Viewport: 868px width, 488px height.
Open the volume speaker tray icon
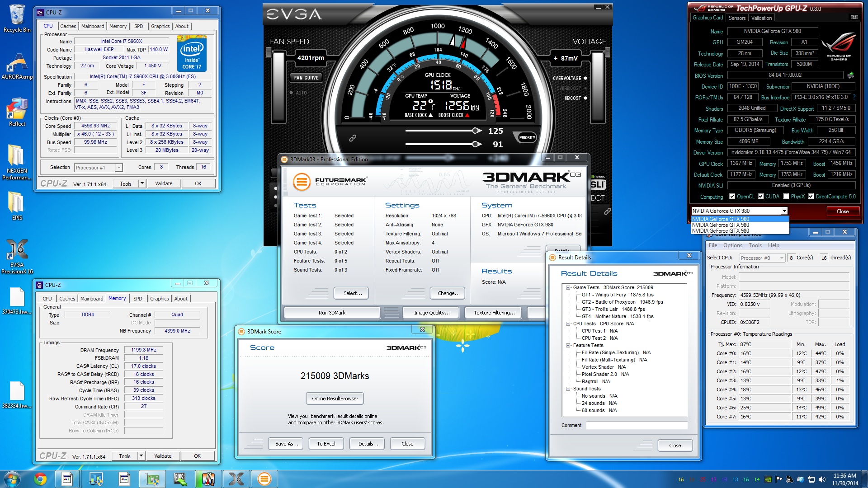pos(822,479)
